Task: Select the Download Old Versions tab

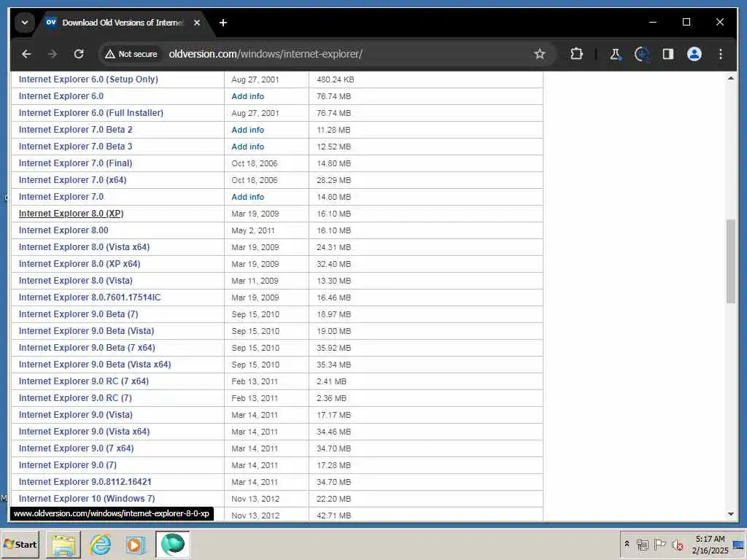Action: point(122,23)
